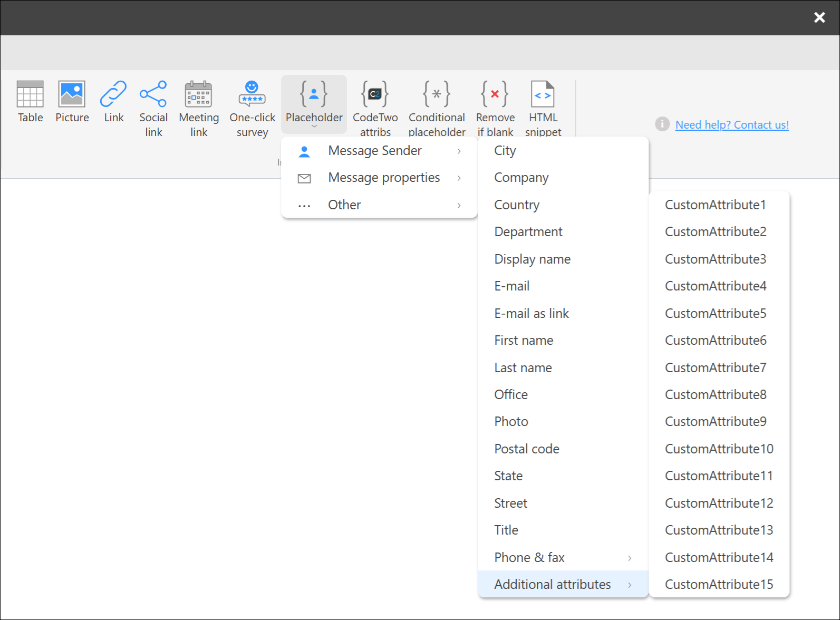This screenshot has width=840, height=620.
Task: Pick CustomAttribute9
Action: 719,422
